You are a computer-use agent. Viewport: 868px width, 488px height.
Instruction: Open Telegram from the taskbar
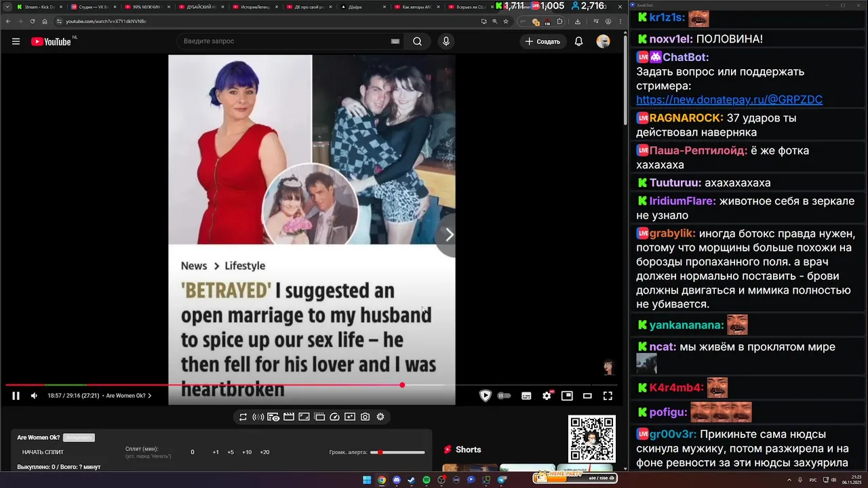click(x=502, y=480)
